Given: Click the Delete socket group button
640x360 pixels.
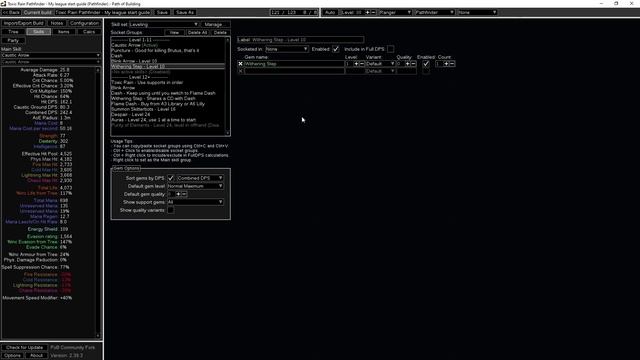Looking at the screenshot, I should point(220,32).
